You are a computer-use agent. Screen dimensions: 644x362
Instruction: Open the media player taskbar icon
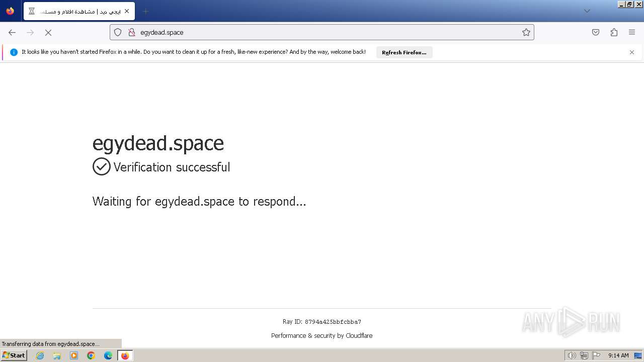74,355
